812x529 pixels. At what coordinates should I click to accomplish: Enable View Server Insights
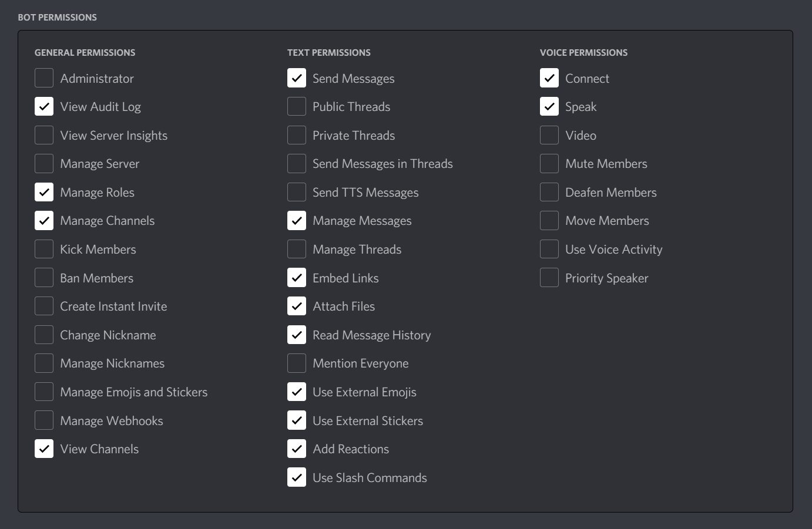click(x=44, y=135)
